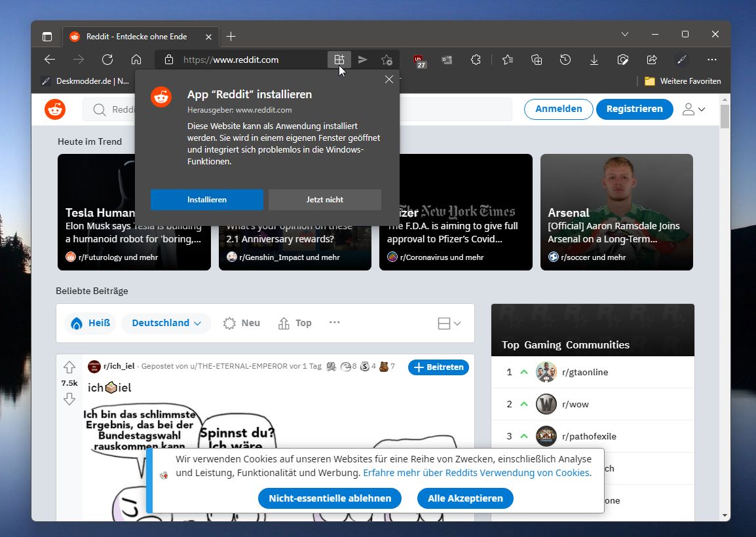The image size is (756, 537).
Task: Sort posts by Top
Action: pyautogui.click(x=295, y=323)
